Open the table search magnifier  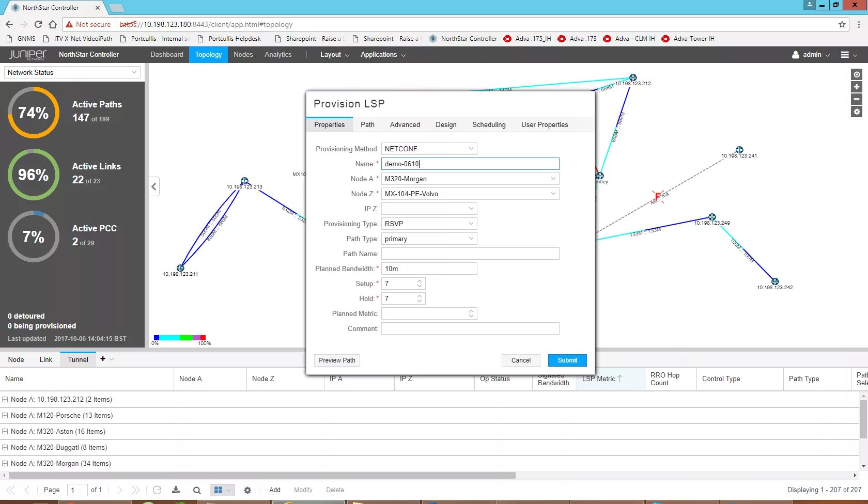(x=197, y=490)
